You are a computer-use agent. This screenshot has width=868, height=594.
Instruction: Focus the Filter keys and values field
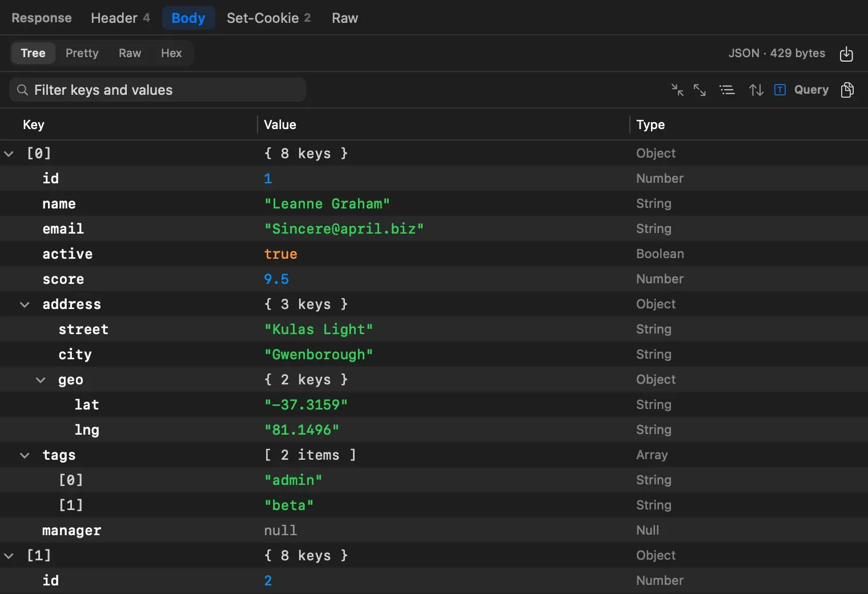pos(158,90)
